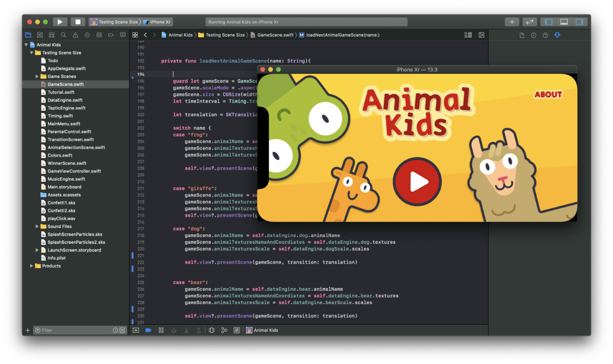Toggle the Debug area visibility
Image resolution: width=613 pixels, height=364 pixels.
564,22
